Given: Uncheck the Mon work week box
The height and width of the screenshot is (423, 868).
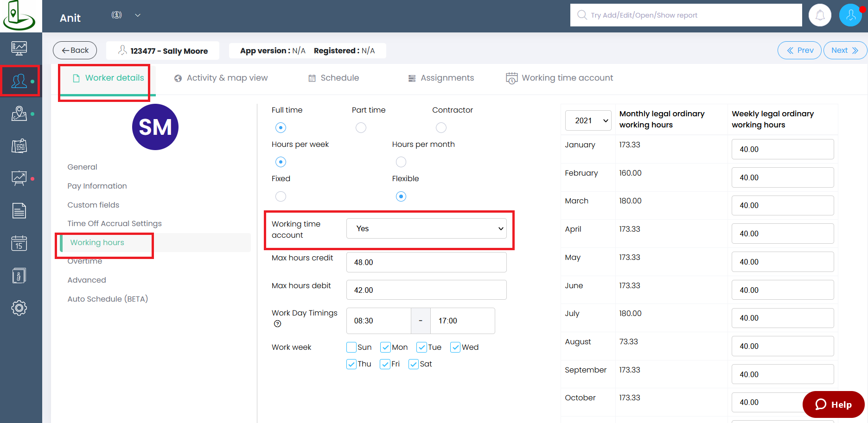Looking at the screenshot, I should 385,347.
